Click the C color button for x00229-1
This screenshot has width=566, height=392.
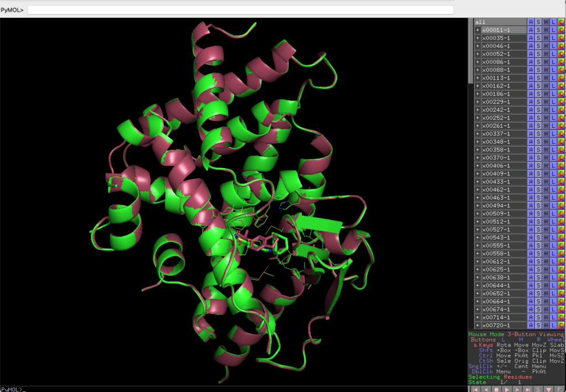pos(561,102)
